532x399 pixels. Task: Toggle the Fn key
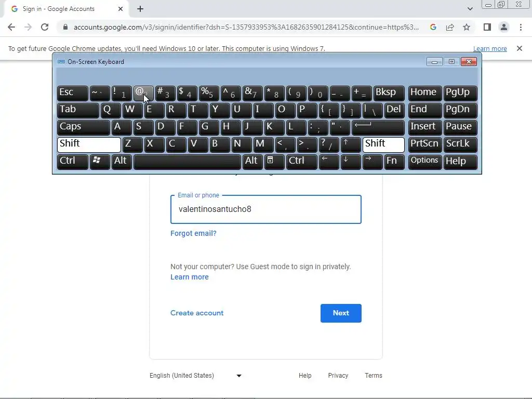click(395, 162)
